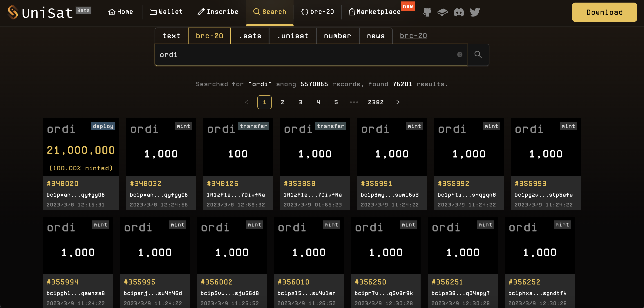The height and width of the screenshot is (308, 644).
Task: Switch to the .sats search tab
Action: point(250,36)
